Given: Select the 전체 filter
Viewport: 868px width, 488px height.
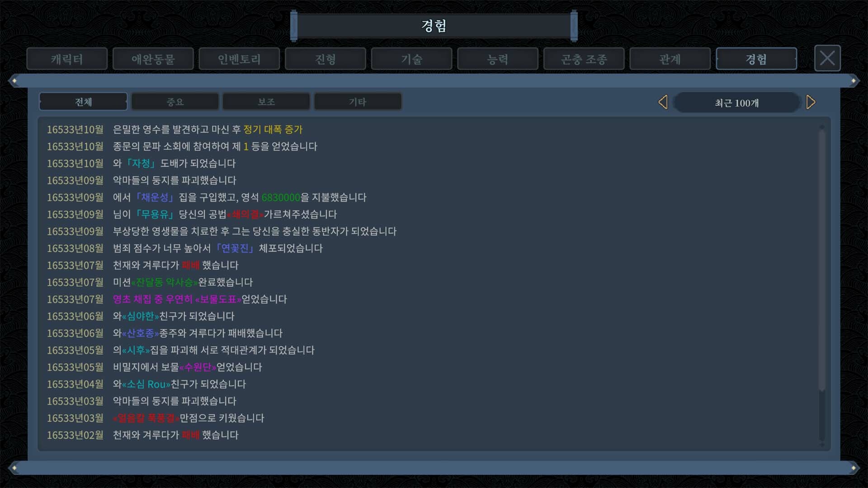Looking at the screenshot, I should click(x=83, y=102).
